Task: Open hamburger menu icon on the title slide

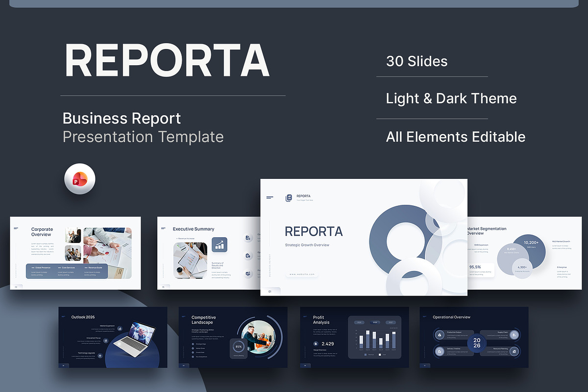Action: tap(270, 197)
